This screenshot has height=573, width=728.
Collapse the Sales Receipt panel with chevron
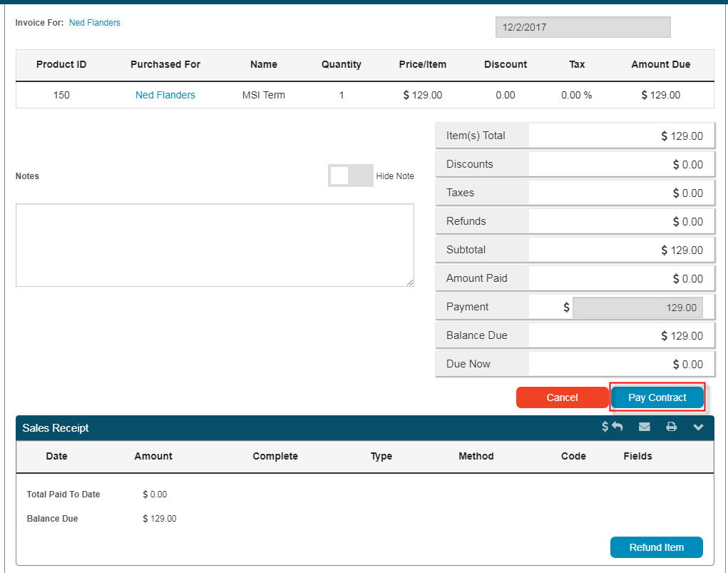tap(698, 427)
